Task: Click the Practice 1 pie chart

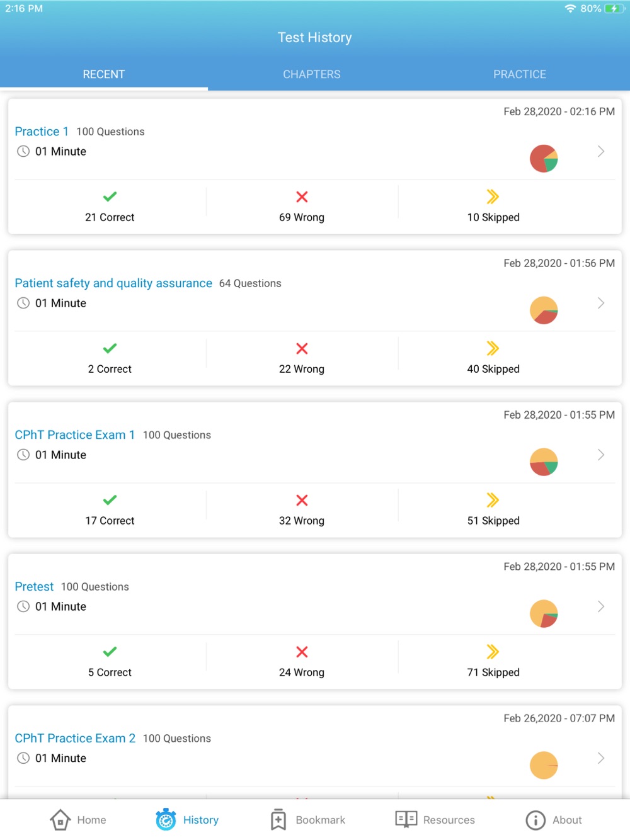Action: [x=544, y=159]
